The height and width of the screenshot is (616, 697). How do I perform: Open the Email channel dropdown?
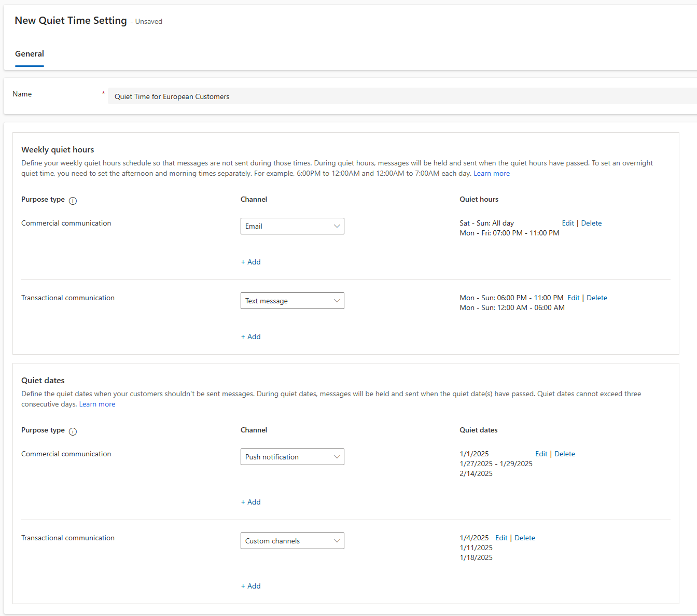(292, 226)
